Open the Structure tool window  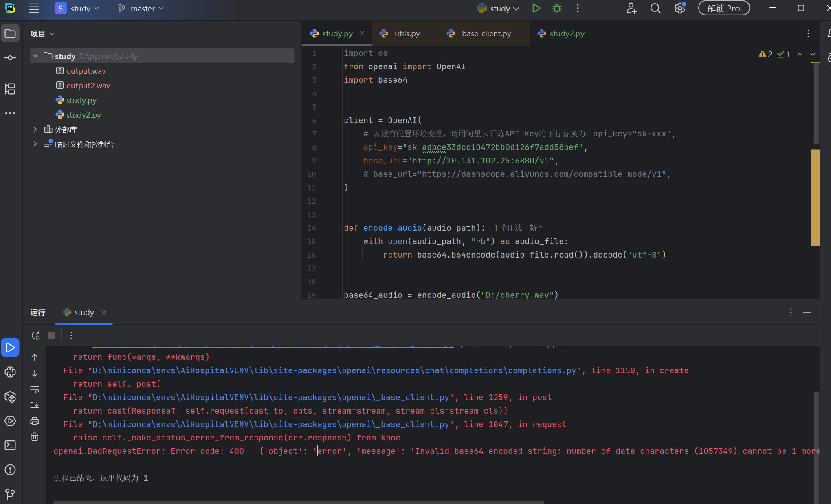pyautogui.click(x=10, y=89)
